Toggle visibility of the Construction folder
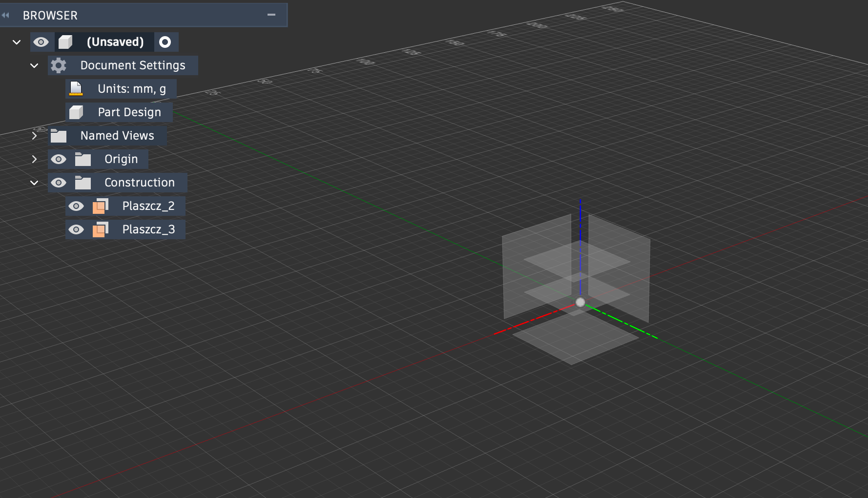Screen dimensions: 868x498 click(x=59, y=183)
